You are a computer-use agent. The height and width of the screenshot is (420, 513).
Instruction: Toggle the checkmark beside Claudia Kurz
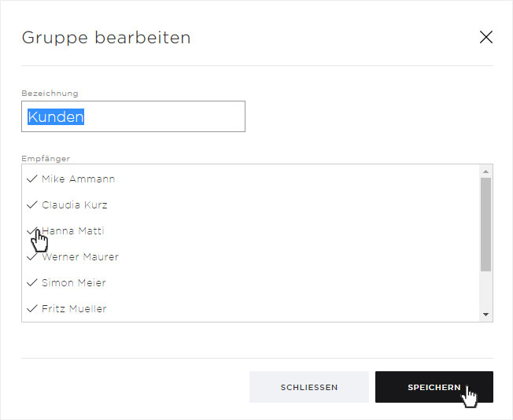pyautogui.click(x=31, y=204)
